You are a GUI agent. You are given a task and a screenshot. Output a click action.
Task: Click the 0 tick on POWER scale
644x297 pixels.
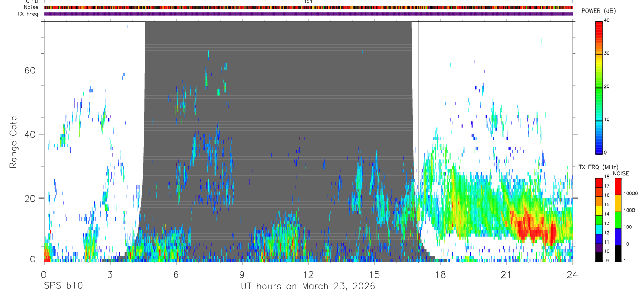606,153
